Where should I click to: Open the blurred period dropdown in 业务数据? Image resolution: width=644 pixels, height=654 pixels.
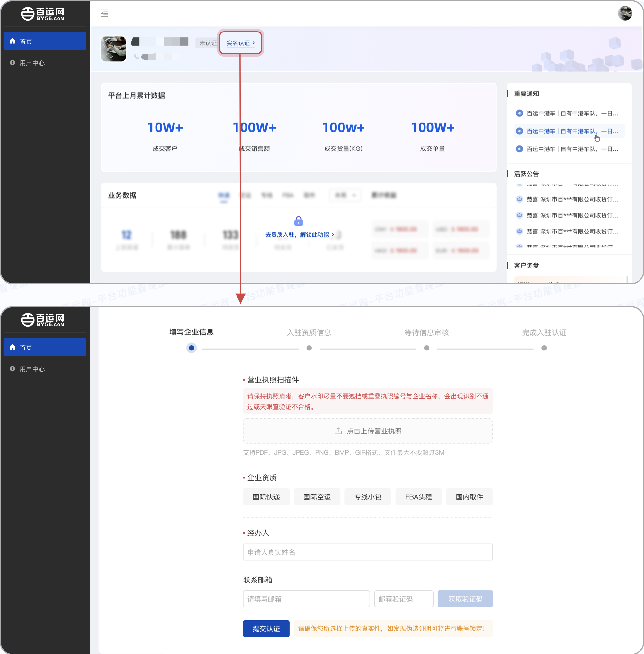click(345, 195)
